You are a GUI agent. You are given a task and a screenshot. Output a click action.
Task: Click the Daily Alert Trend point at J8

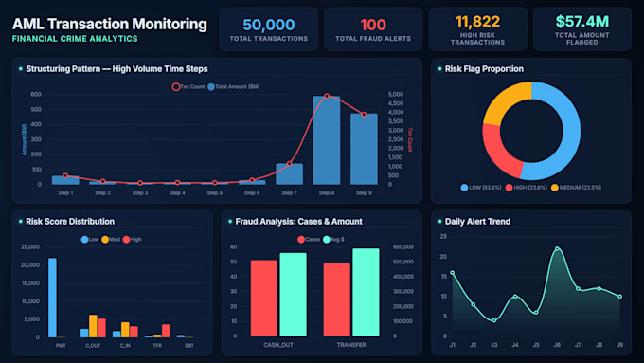599,288
